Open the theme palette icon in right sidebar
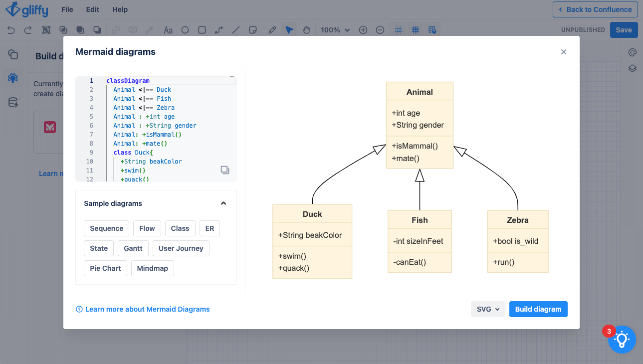The height and width of the screenshot is (364, 643). 632,53
